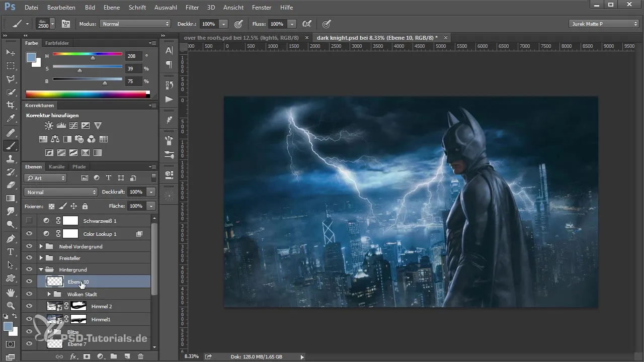Expand the Freisteller group
Viewport: 644px width, 362px height.
click(41, 258)
